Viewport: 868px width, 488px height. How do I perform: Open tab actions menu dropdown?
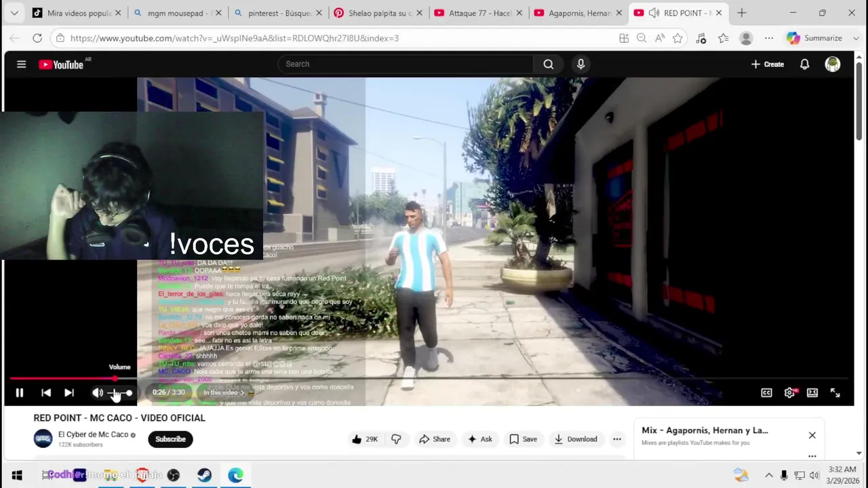(14, 13)
